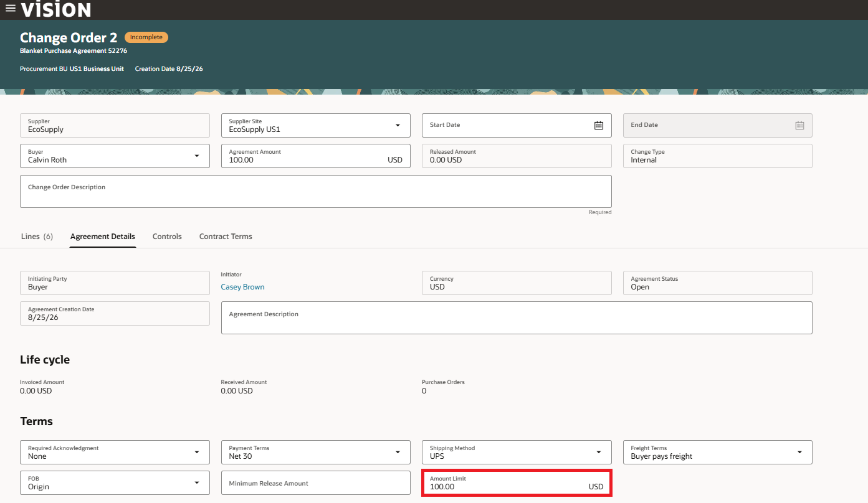Image resolution: width=868 pixels, height=503 pixels.
Task: Click the Released Amount value 0.00 USD
Action: coord(446,160)
